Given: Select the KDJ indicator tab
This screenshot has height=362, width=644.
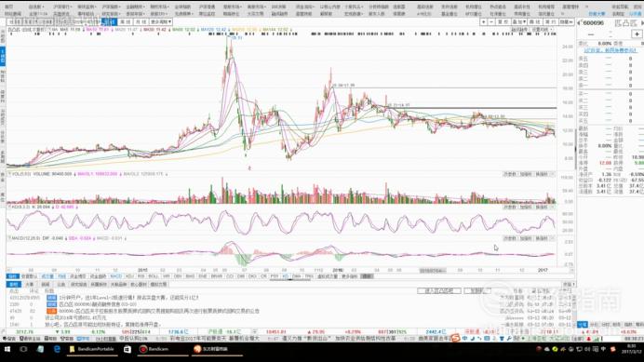Looking at the screenshot, I should click(129, 276).
